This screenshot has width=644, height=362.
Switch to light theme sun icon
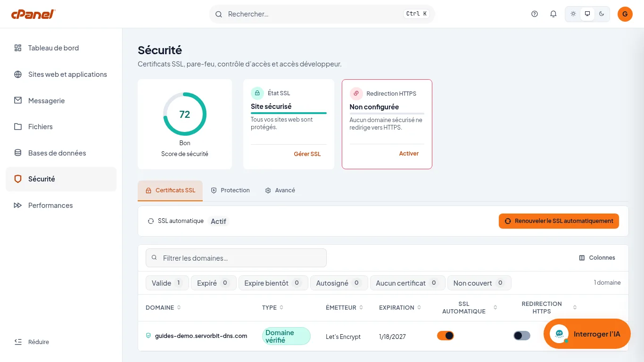573,14
